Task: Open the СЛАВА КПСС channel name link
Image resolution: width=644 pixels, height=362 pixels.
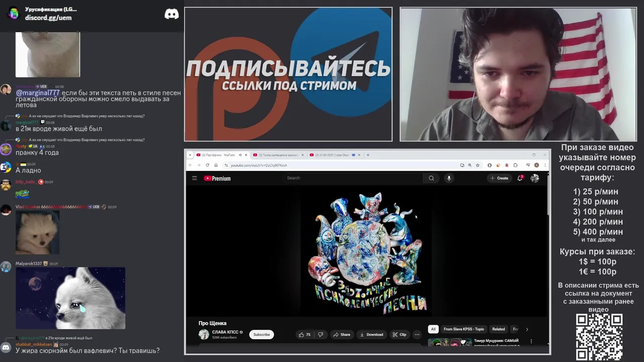Action: [225, 332]
